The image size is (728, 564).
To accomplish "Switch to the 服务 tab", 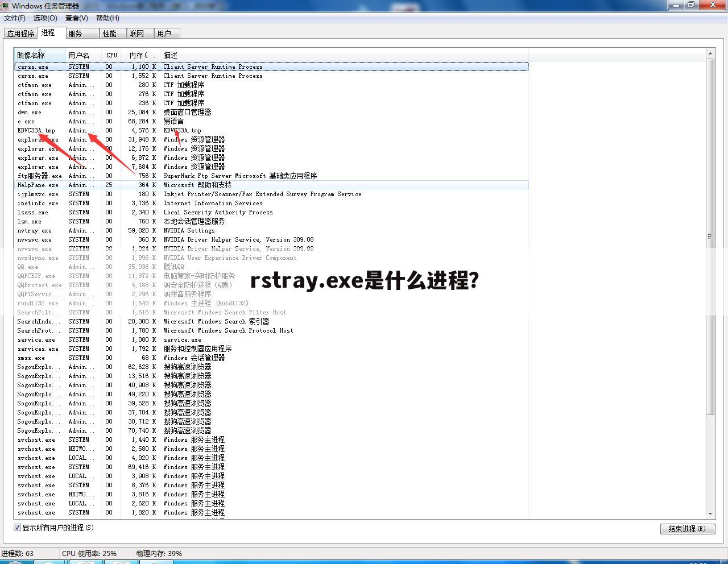I will pyautogui.click(x=81, y=33).
